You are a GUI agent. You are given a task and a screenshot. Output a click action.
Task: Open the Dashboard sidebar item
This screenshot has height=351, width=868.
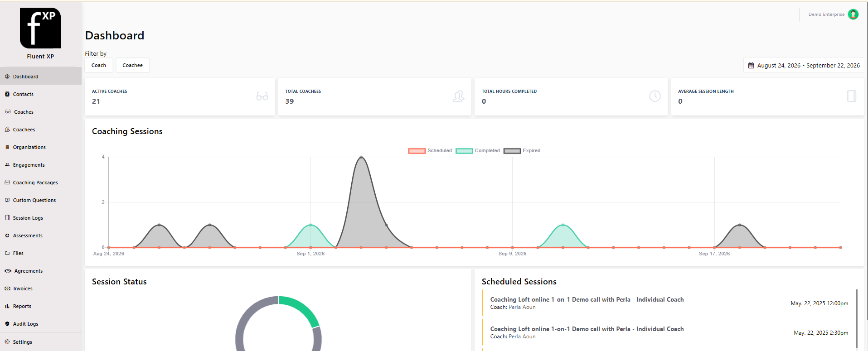[x=41, y=77]
